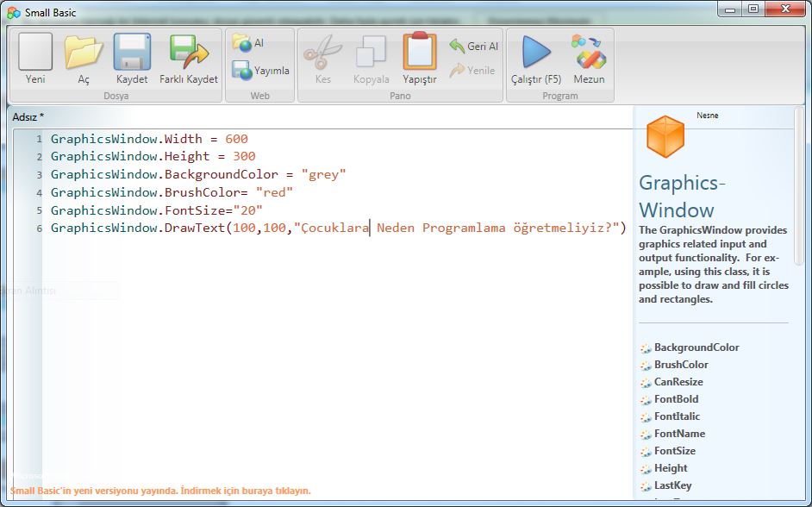This screenshot has width=812, height=507.
Task: Click icon beside FontItalic property
Action: [x=646, y=417]
